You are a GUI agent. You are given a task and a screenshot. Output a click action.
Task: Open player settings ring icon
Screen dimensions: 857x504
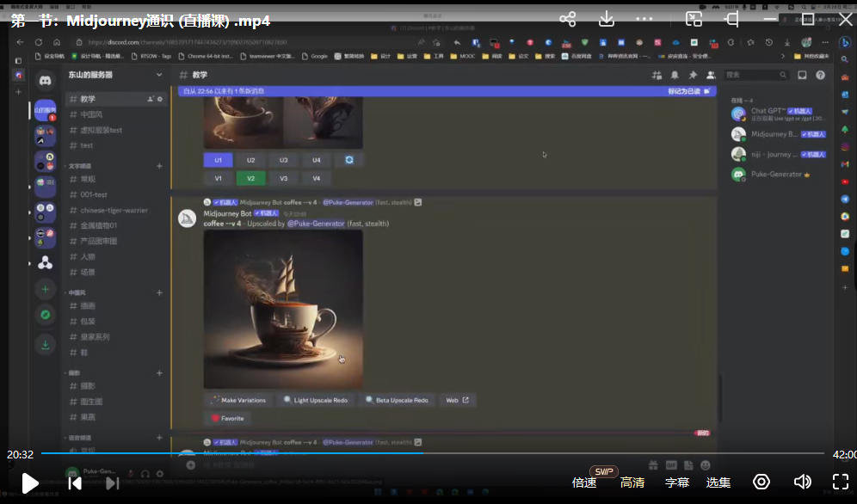point(761,482)
